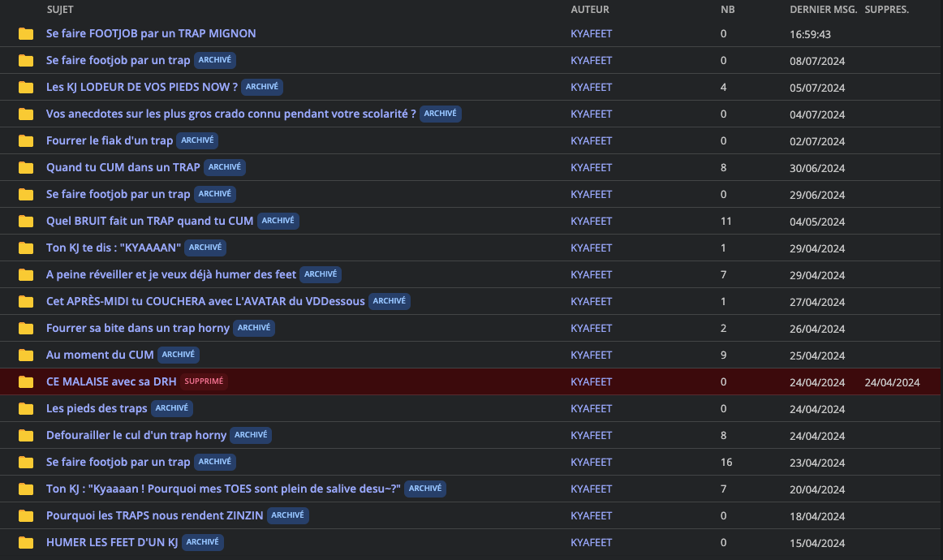
Task: Open topic "HUMER LES FEET D'UN KJ"
Action: (112, 542)
